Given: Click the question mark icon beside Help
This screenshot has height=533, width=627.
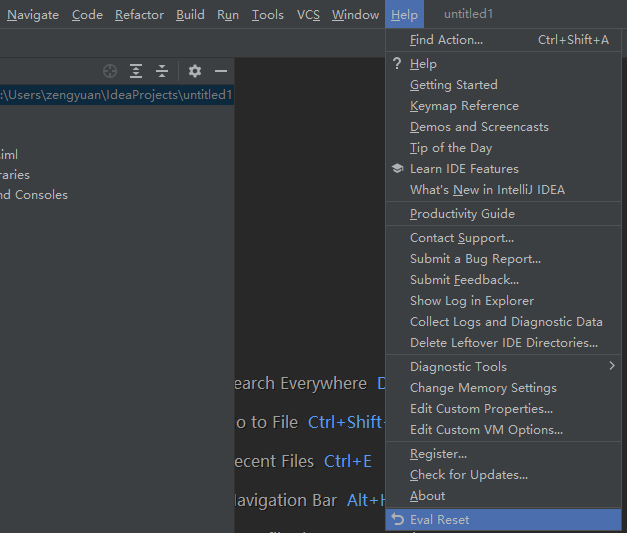Looking at the screenshot, I should pyautogui.click(x=397, y=64).
